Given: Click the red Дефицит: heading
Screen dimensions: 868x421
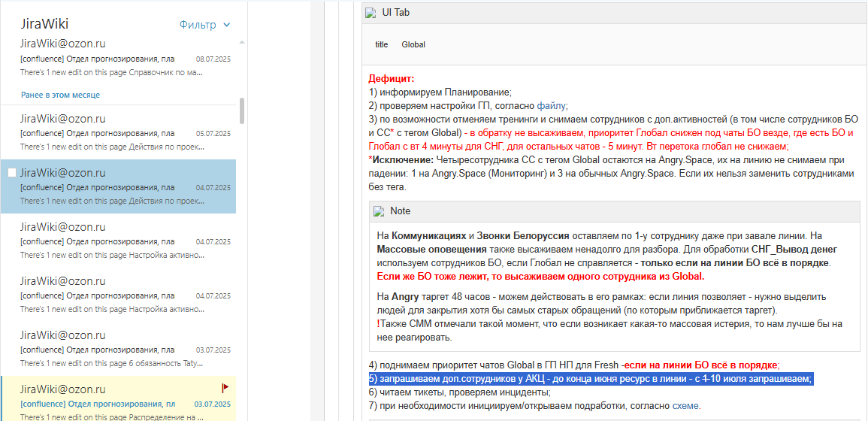Looking at the screenshot, I should pyautogui.click(x=392, y=79).
